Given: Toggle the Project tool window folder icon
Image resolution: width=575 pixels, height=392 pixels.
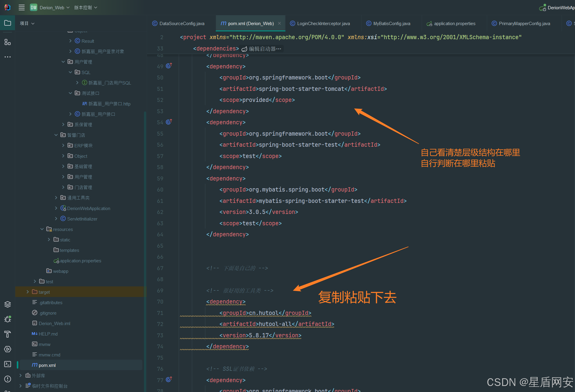Looking at the screenshot, I should [7, 23].
